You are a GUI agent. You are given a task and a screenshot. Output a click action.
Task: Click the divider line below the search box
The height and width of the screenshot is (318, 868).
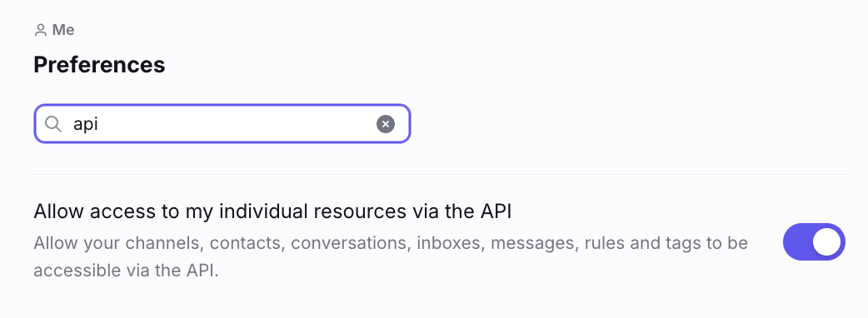click(440, 174)
